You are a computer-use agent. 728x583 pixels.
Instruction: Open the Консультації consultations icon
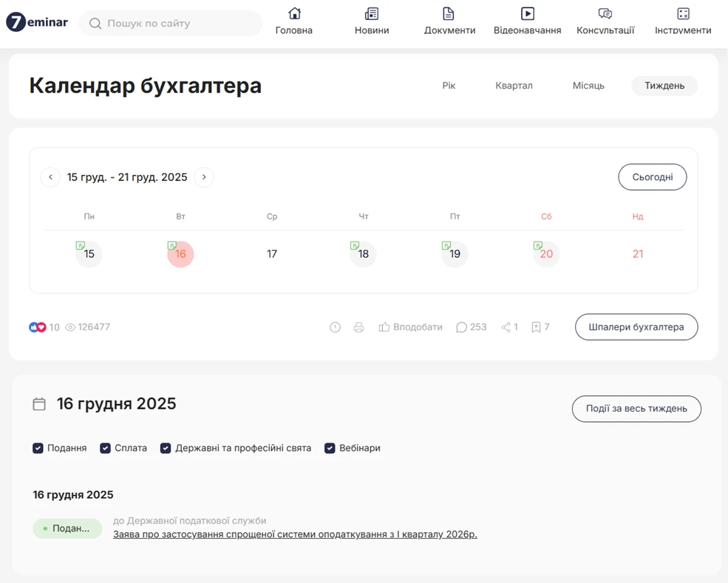605,15
